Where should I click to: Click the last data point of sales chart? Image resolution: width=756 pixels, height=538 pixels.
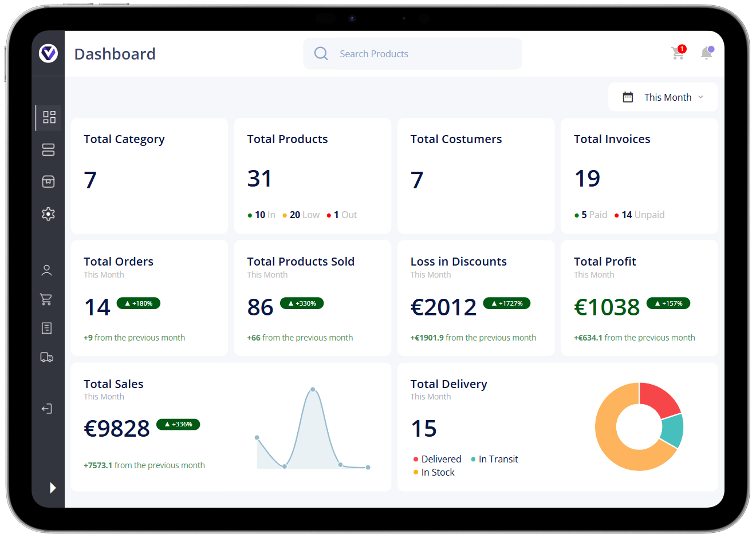pyautogui.click(x=368, y=467)
